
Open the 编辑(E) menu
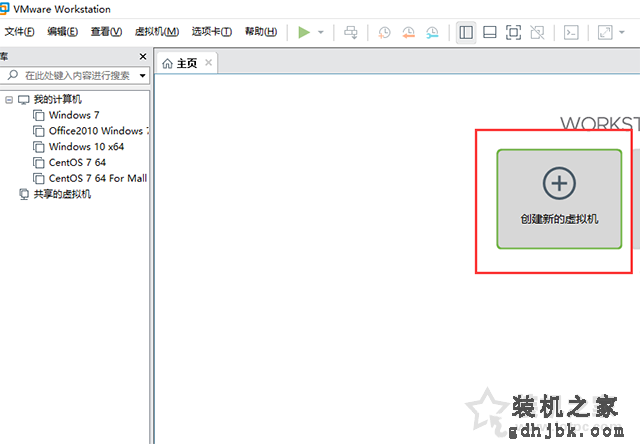click(62, 31)
